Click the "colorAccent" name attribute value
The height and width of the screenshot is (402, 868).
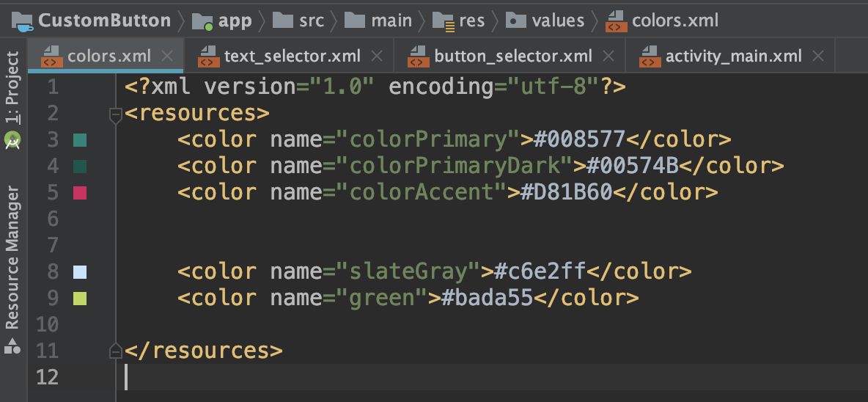[422, 192]
